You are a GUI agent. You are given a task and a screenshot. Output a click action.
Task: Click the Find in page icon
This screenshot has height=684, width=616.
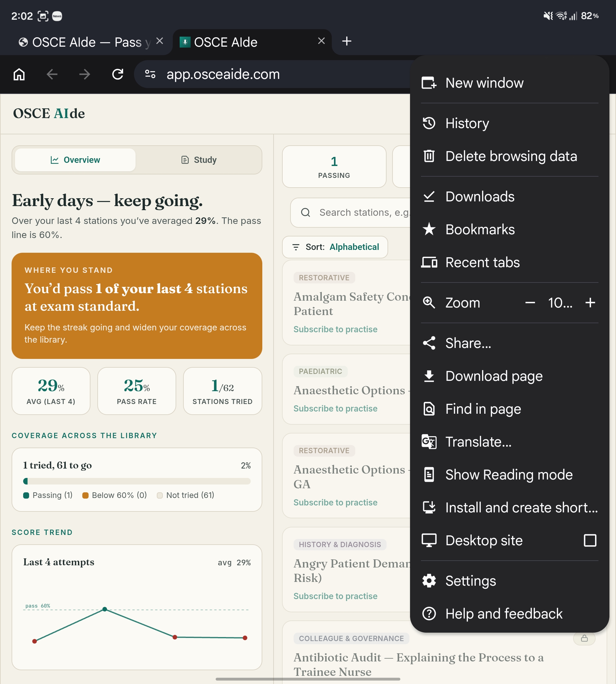coord(429,409)
